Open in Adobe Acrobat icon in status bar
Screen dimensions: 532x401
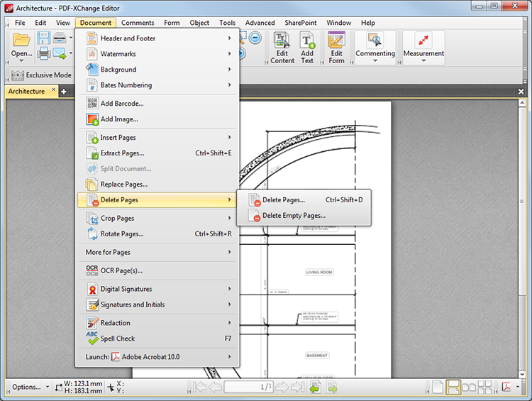tap(506, 387)
